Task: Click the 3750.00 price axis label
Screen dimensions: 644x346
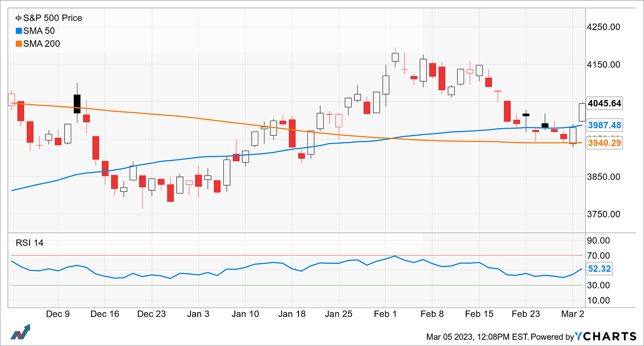Action: pos(604,214)
